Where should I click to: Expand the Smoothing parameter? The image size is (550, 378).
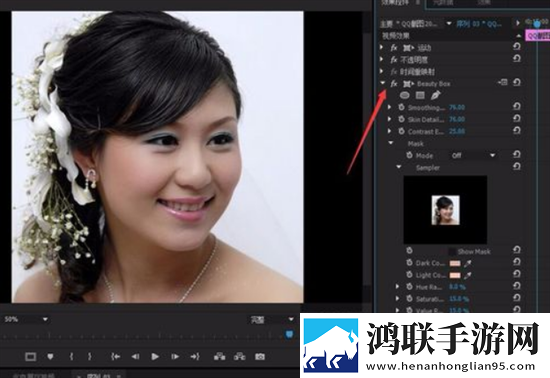tap(389, 107)
